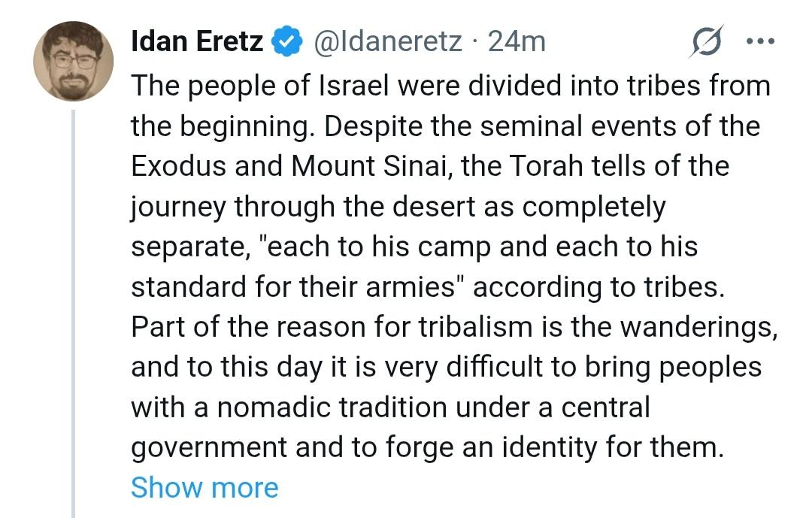This screenshot has width=812, height=518.
Task: Click the Grok slashed-circle icon
Action: pyautogui.click(x=706, y=42)
